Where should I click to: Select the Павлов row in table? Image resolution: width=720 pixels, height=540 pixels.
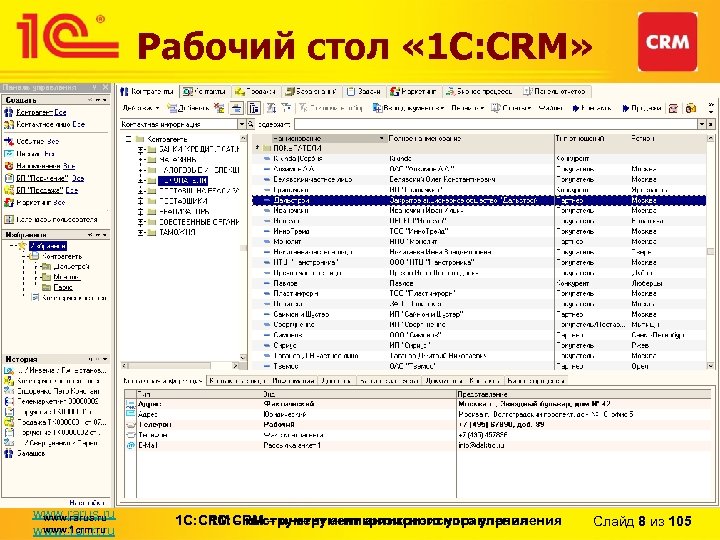[x=479, y=283]
